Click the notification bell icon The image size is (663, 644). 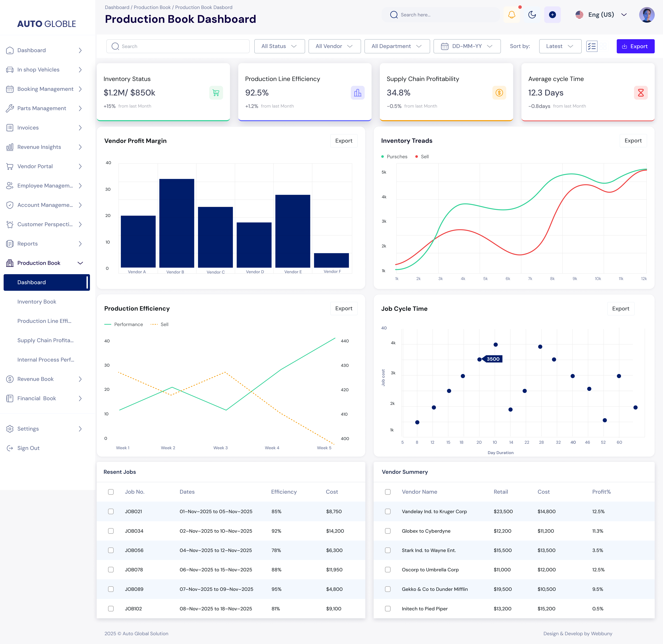(511, 15)
